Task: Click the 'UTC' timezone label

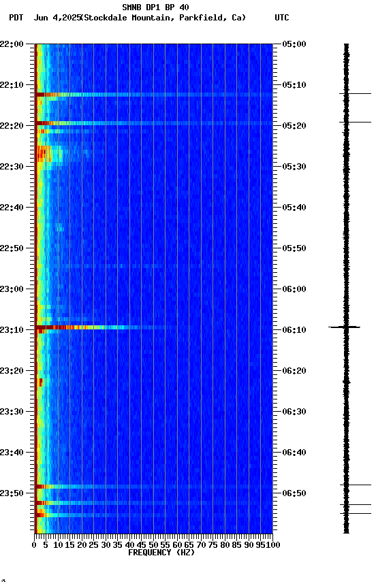Action: (x=282, y=18)
